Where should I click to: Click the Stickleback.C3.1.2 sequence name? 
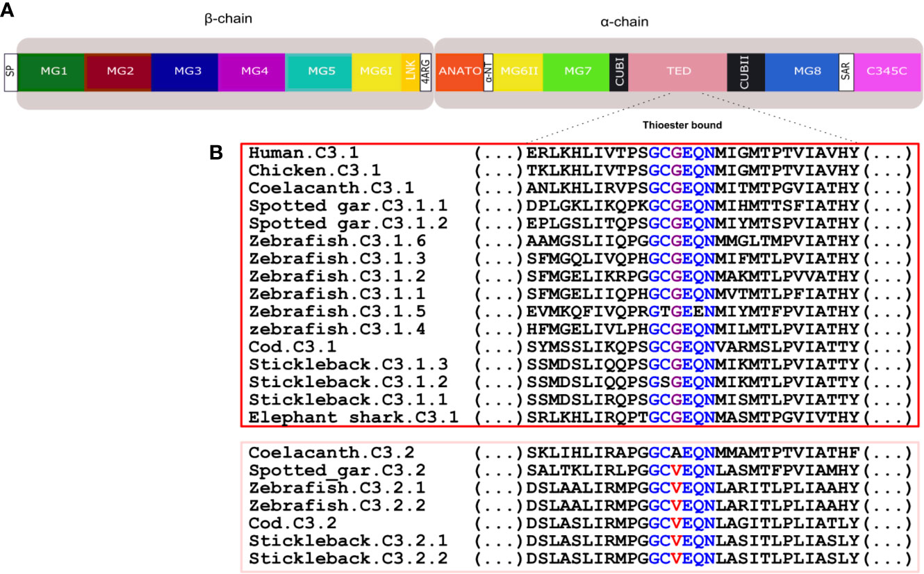tap(348, 382)
